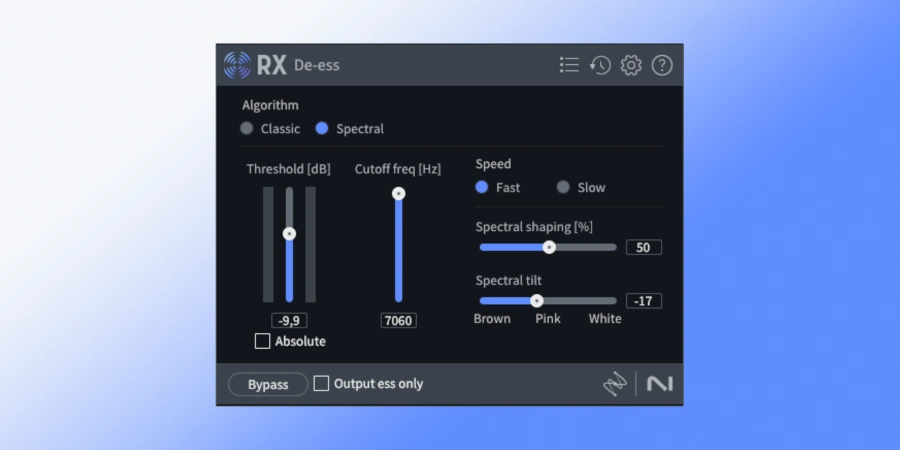The image size is (900, 450).
Task: Set speed to Slow
Action: coord(563,187)
